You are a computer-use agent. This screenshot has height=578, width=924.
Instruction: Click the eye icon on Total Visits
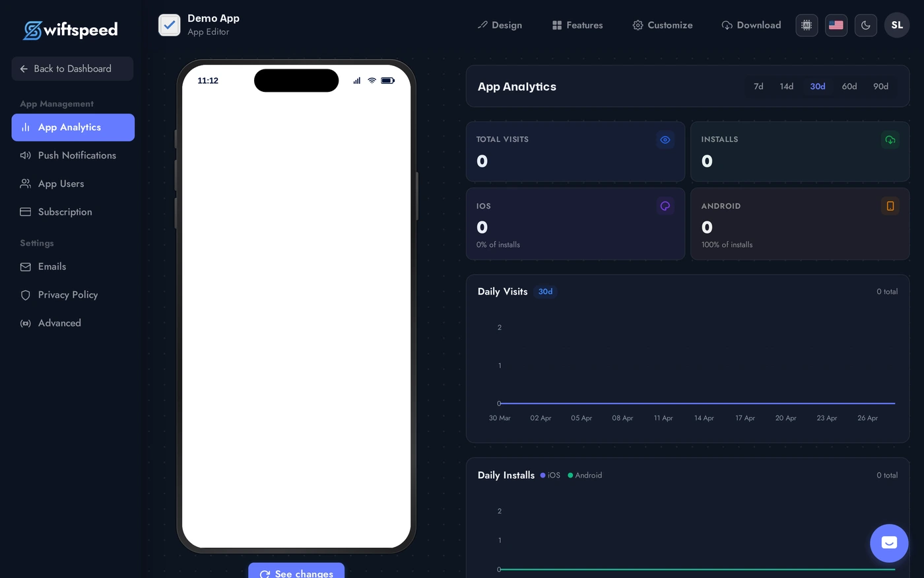tap(665, 139)
